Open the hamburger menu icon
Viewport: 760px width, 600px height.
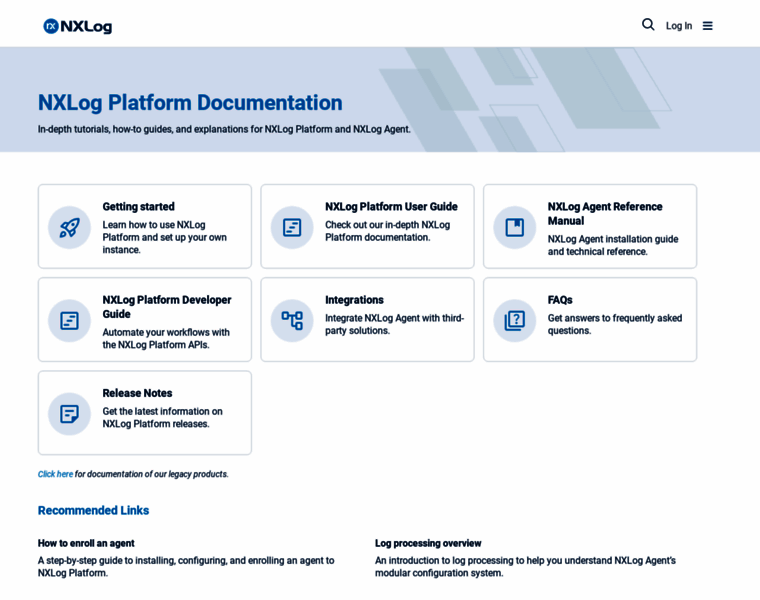(708, 26)
